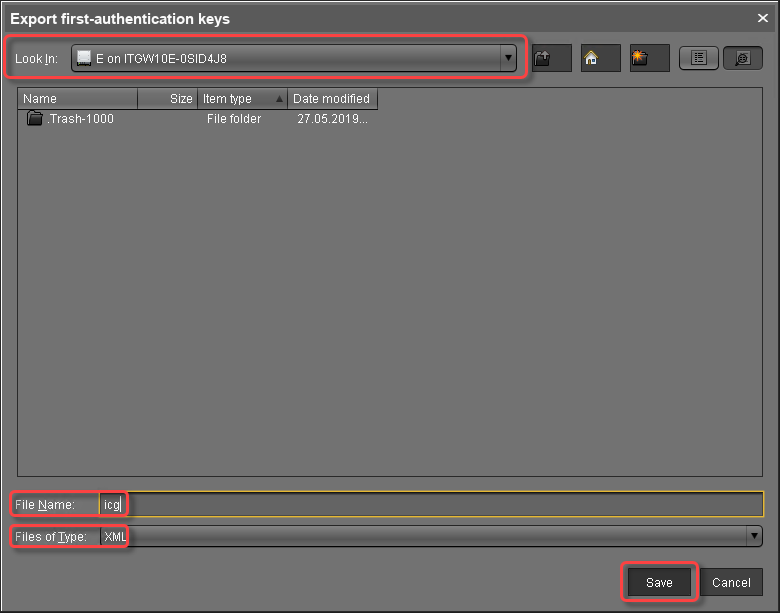Close the Export first-authentication keys dialog
780x613 pixels.
coord(763,17)
